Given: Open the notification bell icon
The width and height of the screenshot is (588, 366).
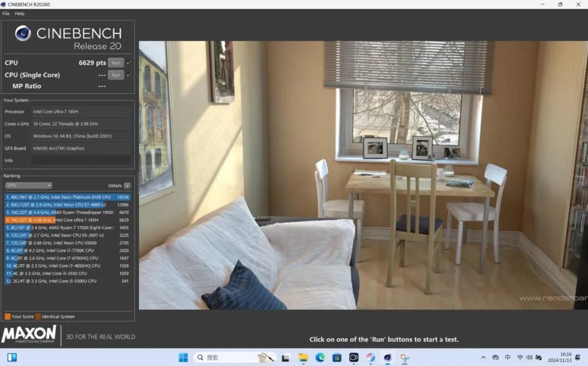Looking at the screenshot, I should [578, 357].
